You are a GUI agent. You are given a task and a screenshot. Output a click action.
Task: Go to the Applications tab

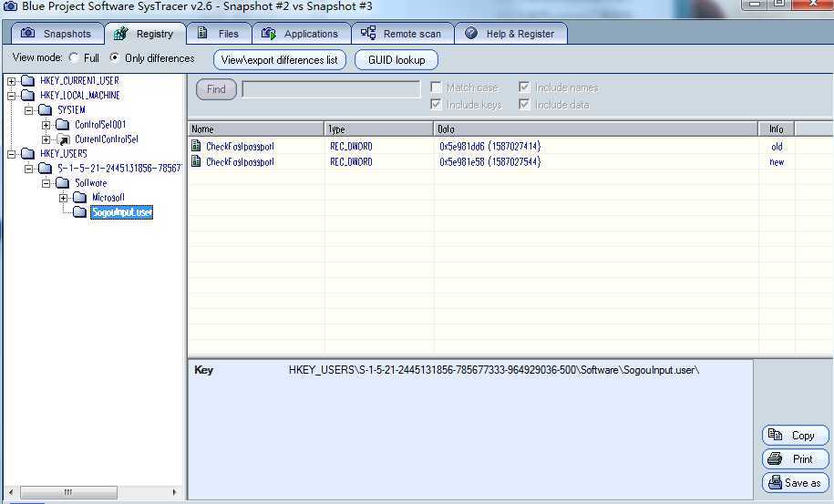302,34
